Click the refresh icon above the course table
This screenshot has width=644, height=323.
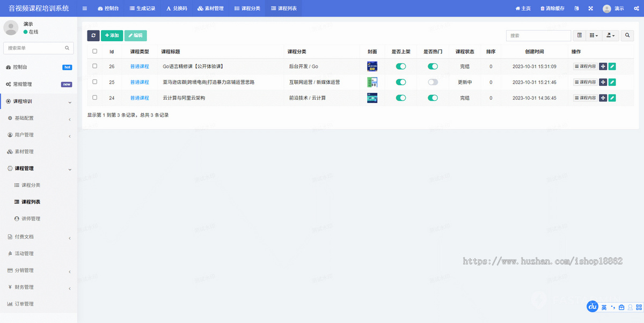[x=93, y=35]
